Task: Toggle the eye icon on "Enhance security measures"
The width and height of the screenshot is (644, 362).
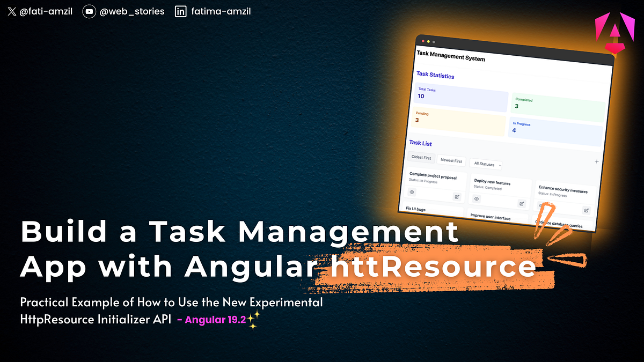Action: [540, 205]
